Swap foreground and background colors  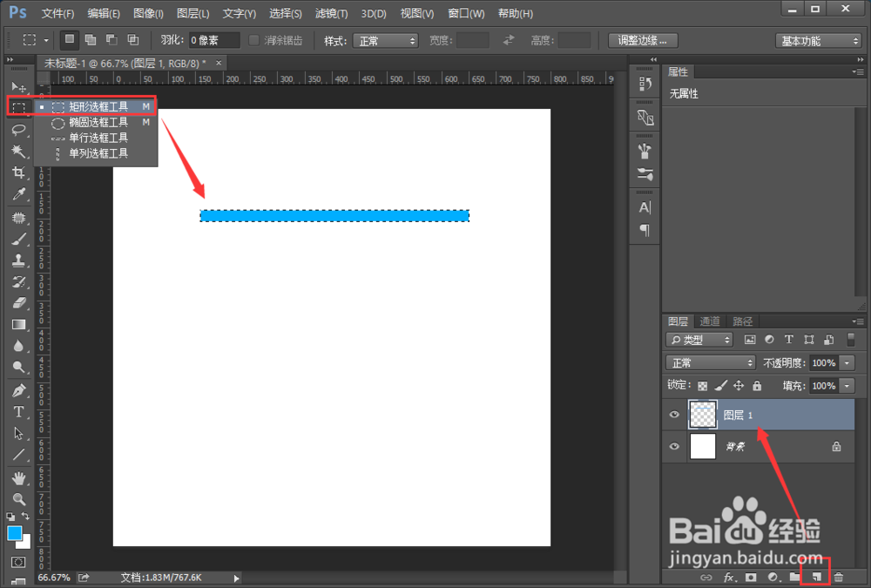click(x=25, y=517)
